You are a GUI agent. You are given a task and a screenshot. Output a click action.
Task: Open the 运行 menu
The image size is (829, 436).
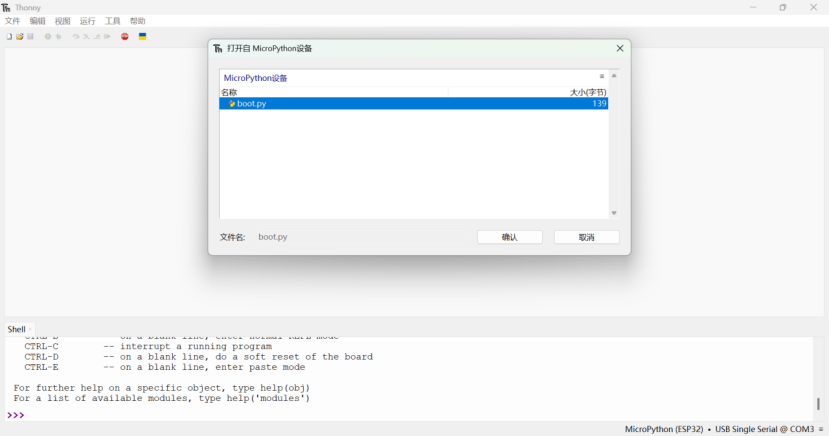pyautogui.click(x=87, y=21)
